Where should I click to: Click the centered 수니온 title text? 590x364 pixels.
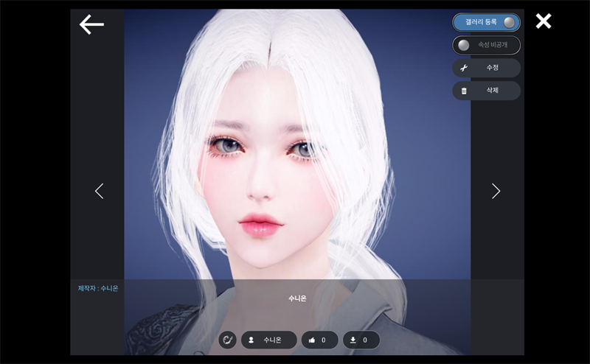point(297,298)
